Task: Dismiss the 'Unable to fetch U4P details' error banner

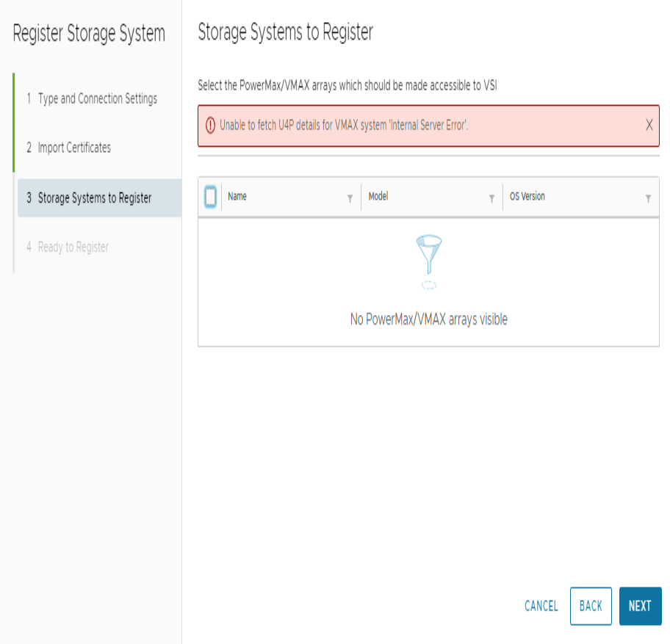Action: (x=649, y=125)
